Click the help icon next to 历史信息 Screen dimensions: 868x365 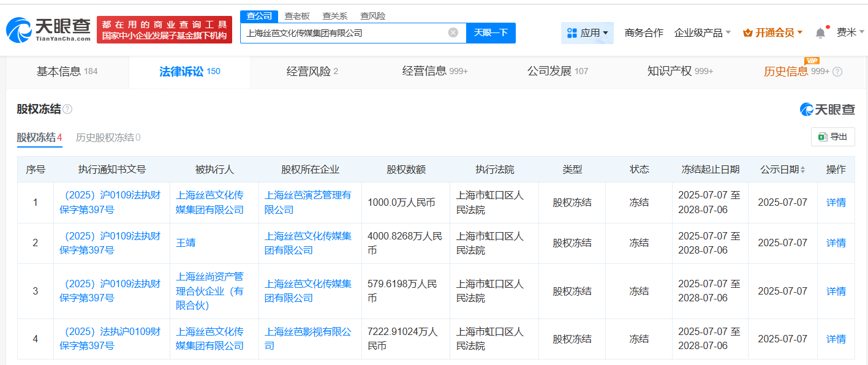837,72
